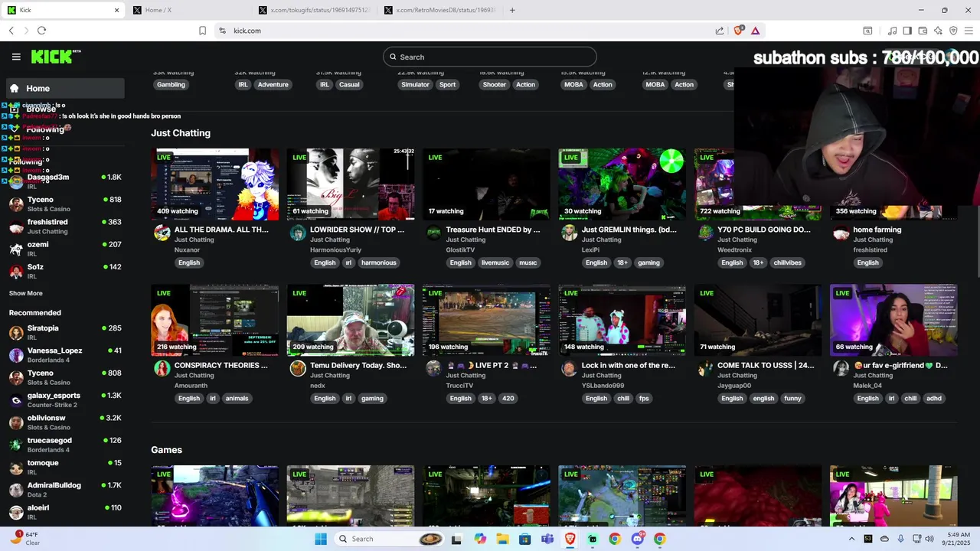Open Discord from taskbar

tap(638, 539)
